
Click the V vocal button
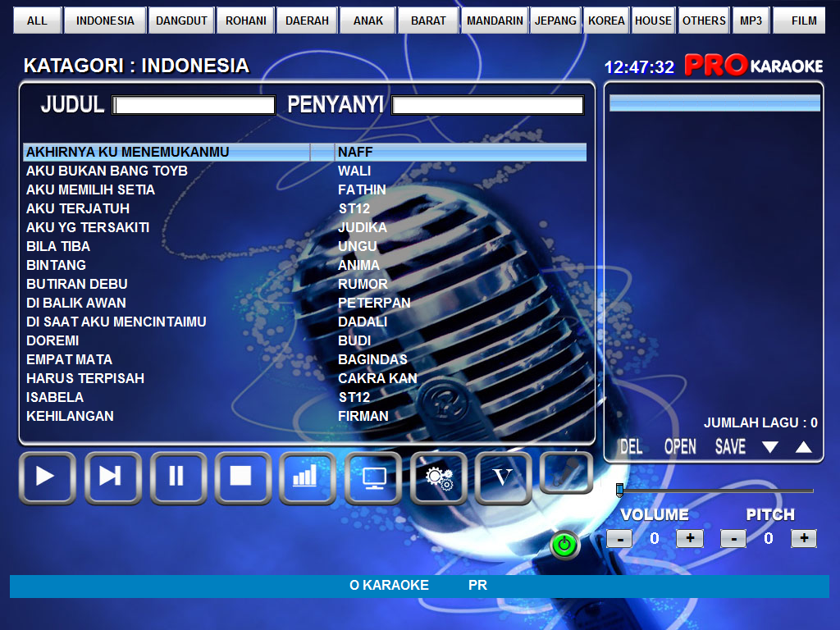coord(503,478)
